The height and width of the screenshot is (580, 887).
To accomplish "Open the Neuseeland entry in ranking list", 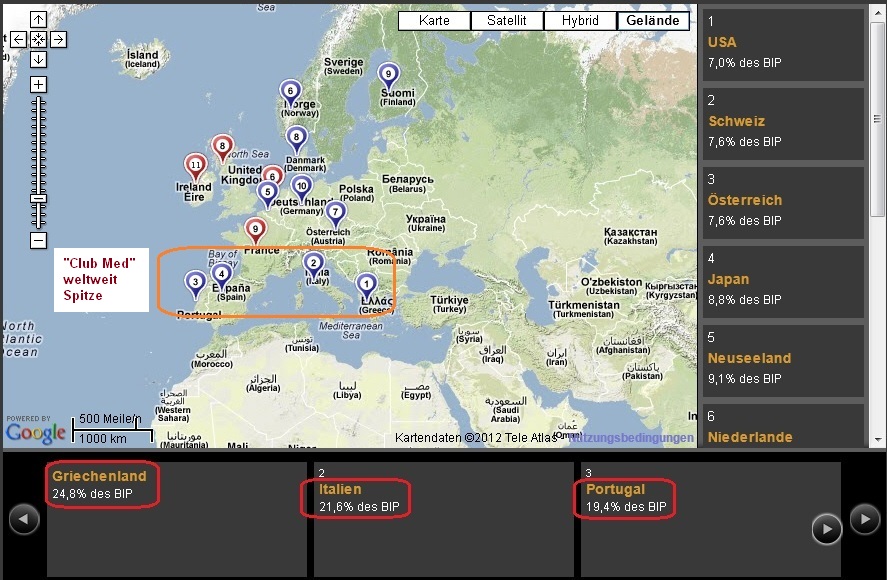I will tap(783, 362).
